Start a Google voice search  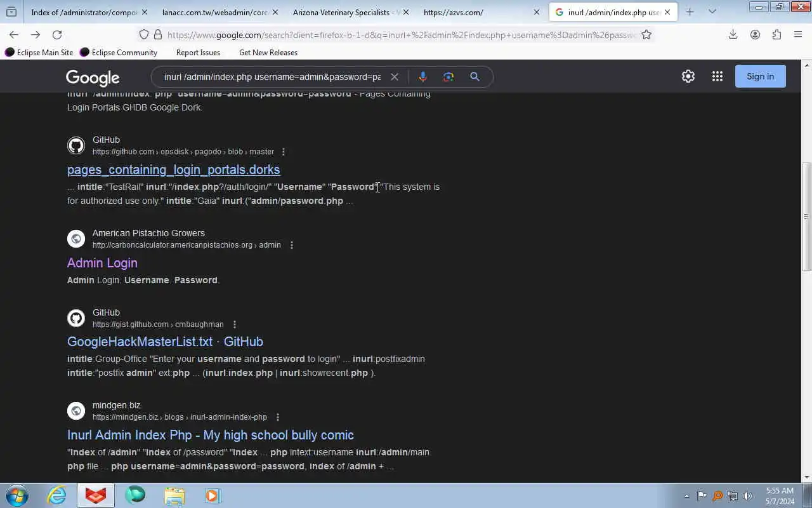point(422,77)
